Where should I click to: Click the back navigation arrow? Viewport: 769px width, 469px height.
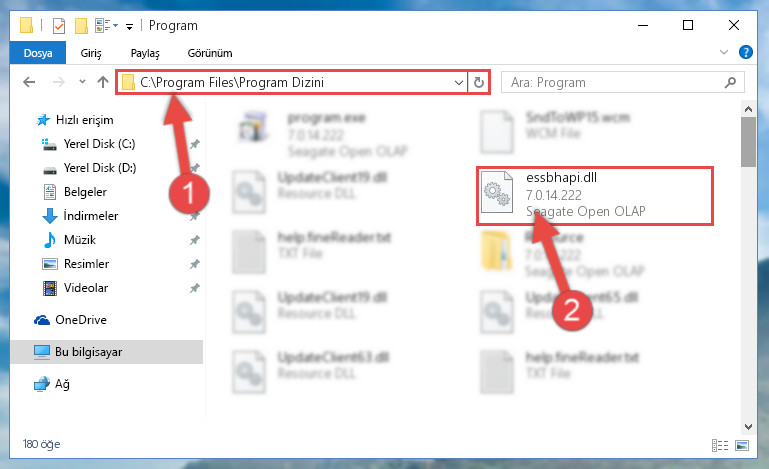(x=29, y=82)
